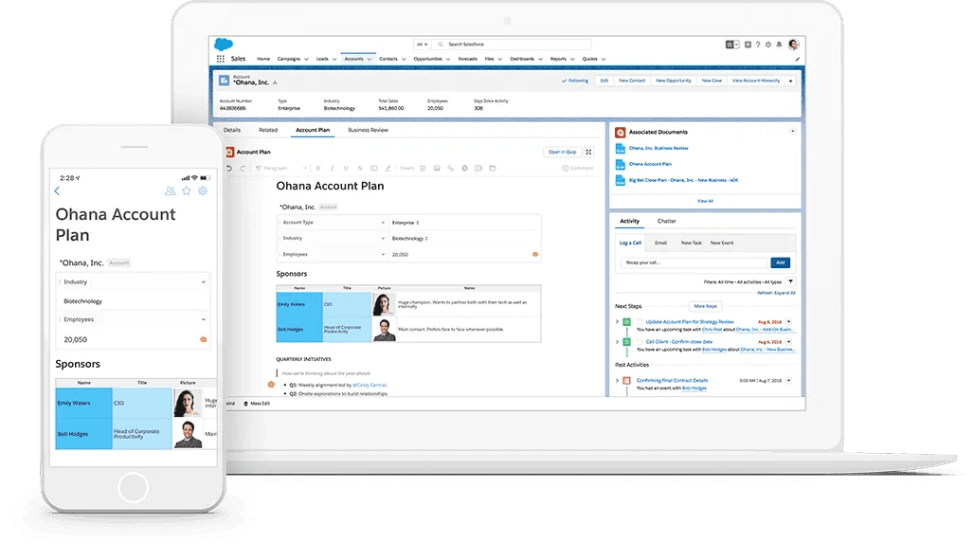Click the highlighter pen icon in Quip toolbar
The image size is (974, 560).
click(388, 169)
